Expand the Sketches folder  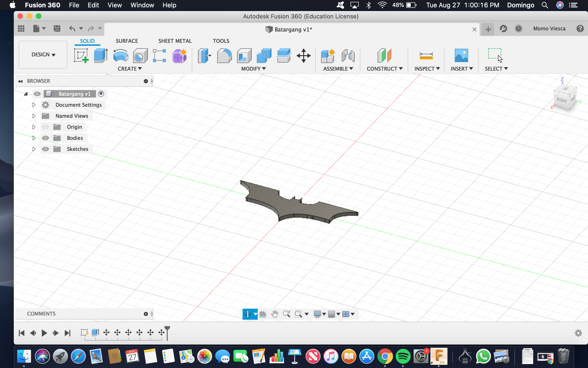click(34, 149)
